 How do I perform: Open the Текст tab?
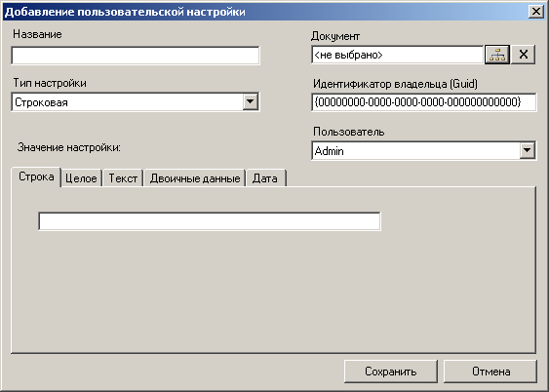(123, 178)
